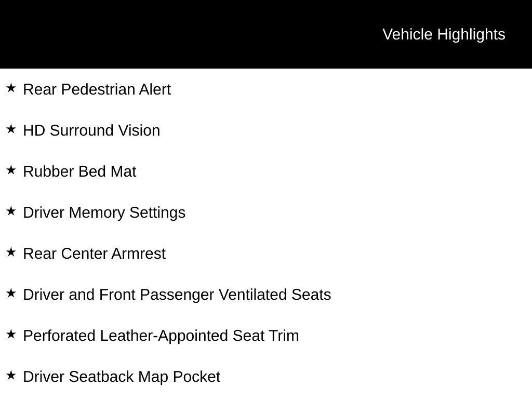Select the Rear Pedestrian Alert text
Image resolution: width=532 pixels, height=399 pixels.
pos(97,89)
